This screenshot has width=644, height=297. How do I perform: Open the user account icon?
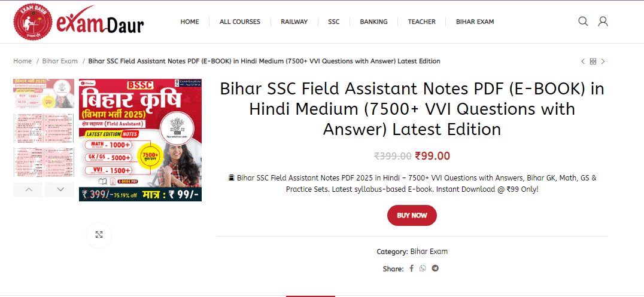pos(603,22)
